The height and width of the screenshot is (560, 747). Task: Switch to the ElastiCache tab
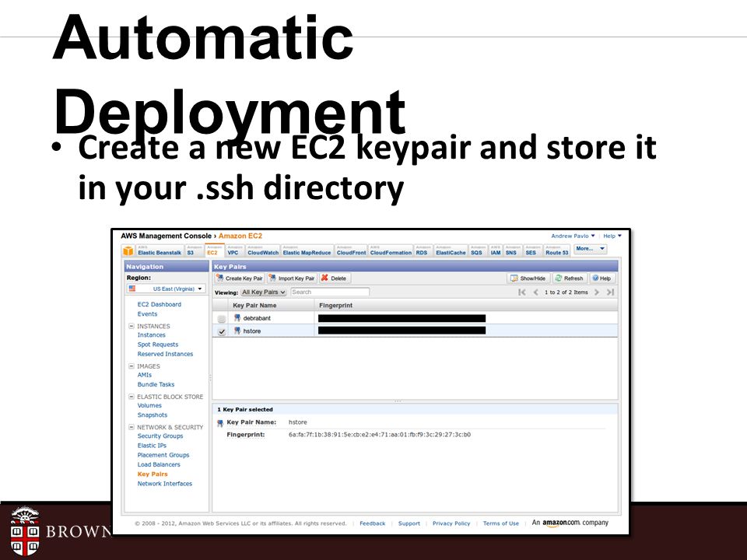tap(451, 250)
